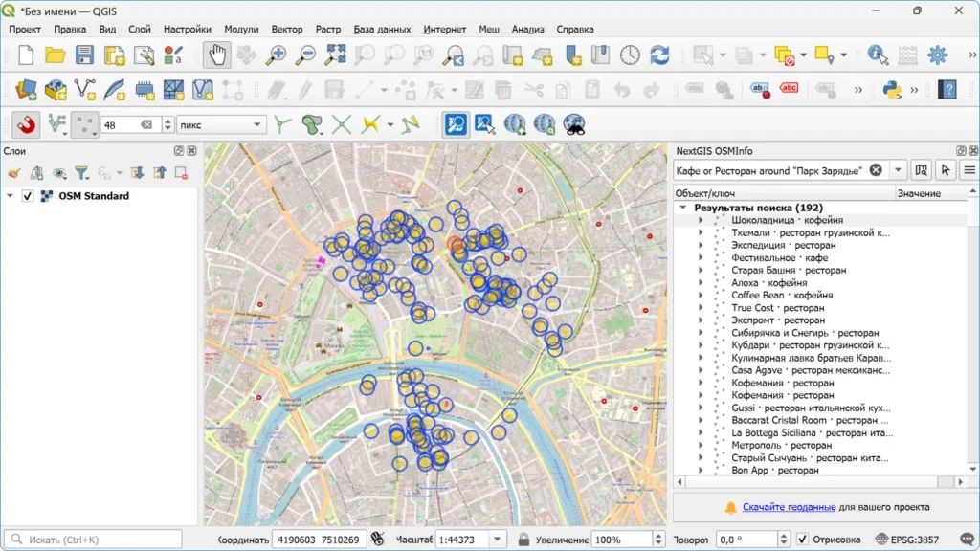Open the Processing Toolbox gear icon
Viewport: 980px width, 551px height.
[x=938, y=55]
